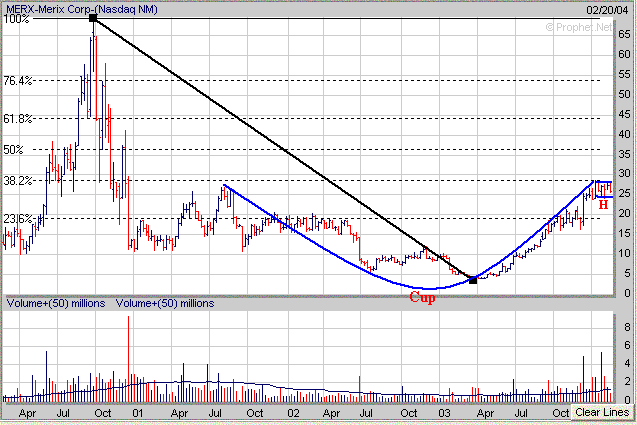The image size is (637, 425).
Task: Click the Clear Lines button
Action: (x=602, y=412)
